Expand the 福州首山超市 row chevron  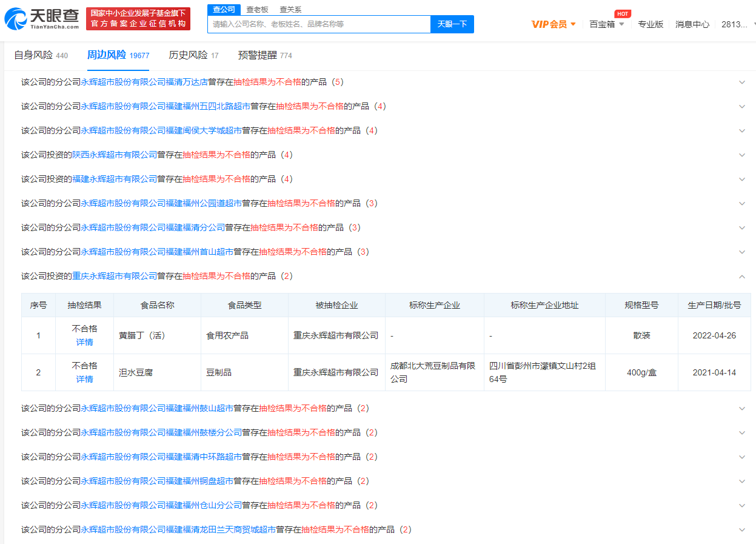[742, 252]
